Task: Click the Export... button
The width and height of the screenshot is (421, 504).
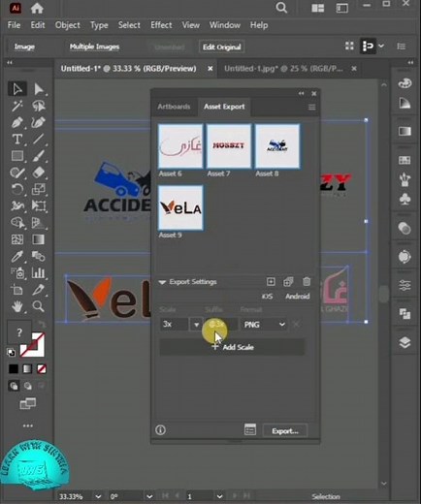Action: pyautogui.click(x=285, y=431)
